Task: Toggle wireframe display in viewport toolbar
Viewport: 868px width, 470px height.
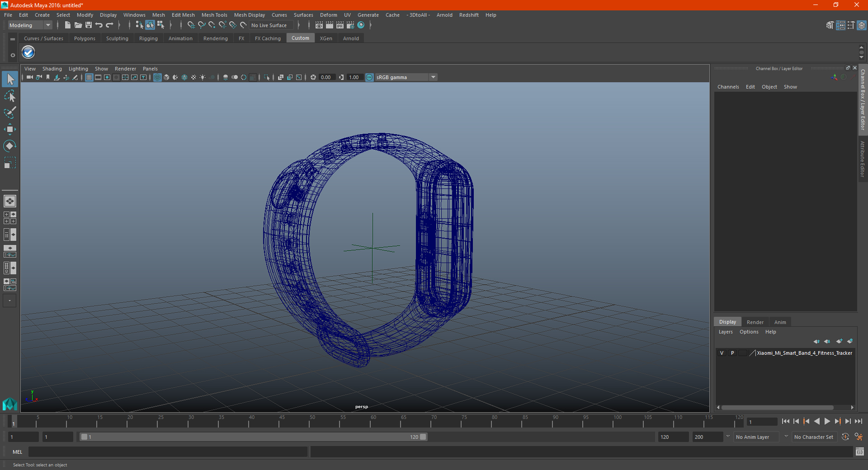Action: point(157,77)
